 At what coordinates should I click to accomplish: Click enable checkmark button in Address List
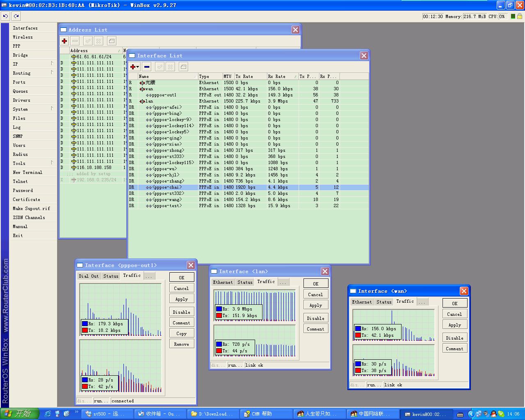[x=88, y=41]
